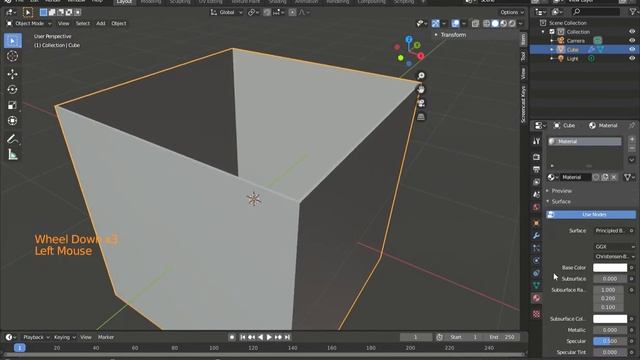Uncheck the Collection exclude checkbox
This screenshot has height=360, width=640.
[x=552, y=32]
